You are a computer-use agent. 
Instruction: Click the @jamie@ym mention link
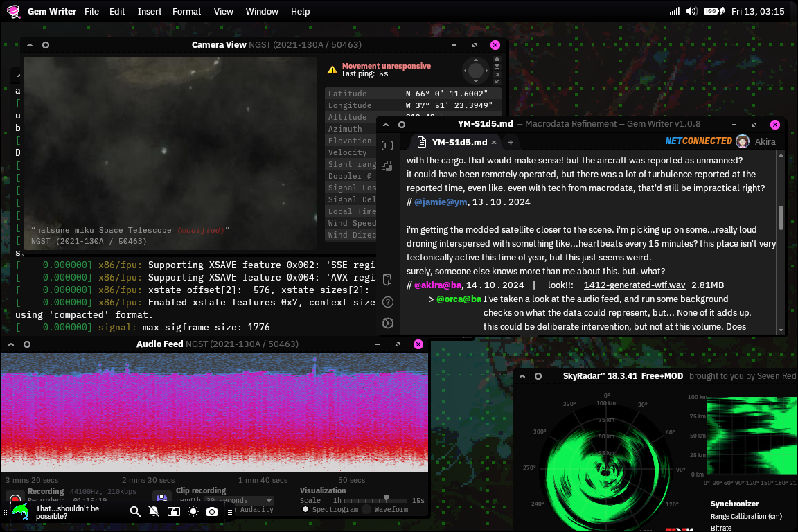(x=440, y=202)
